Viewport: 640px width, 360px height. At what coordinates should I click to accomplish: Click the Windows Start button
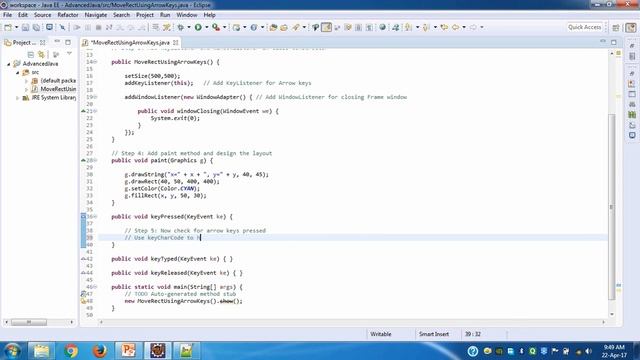pyautogui.click(x=12, y=351)
